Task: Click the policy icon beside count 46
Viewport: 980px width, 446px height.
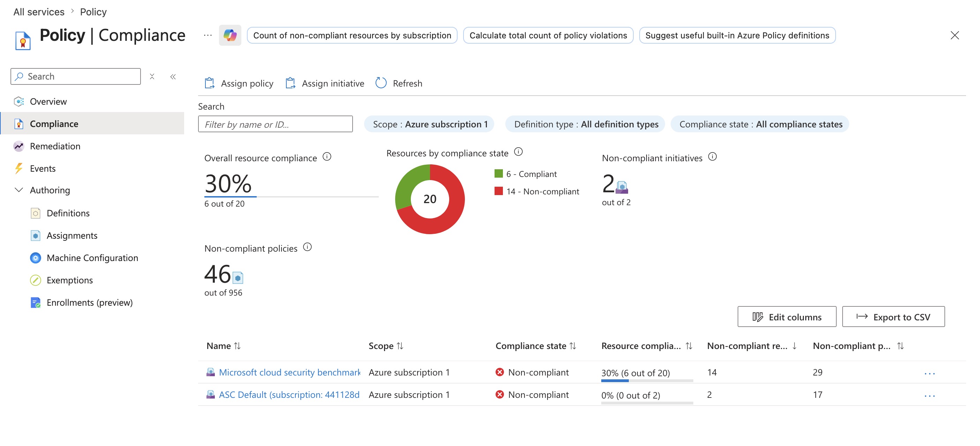Action: (238, 278)
